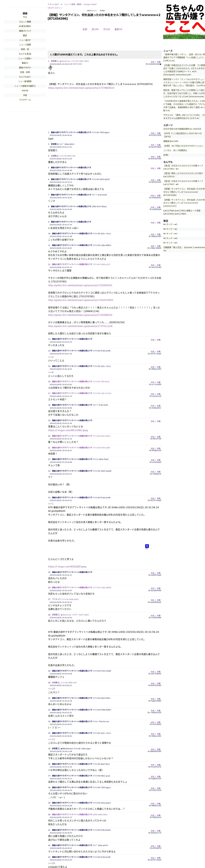Open ニュー速VIP in the sidebar
Screen dimensions: 205x868
[x=25, y=40]
